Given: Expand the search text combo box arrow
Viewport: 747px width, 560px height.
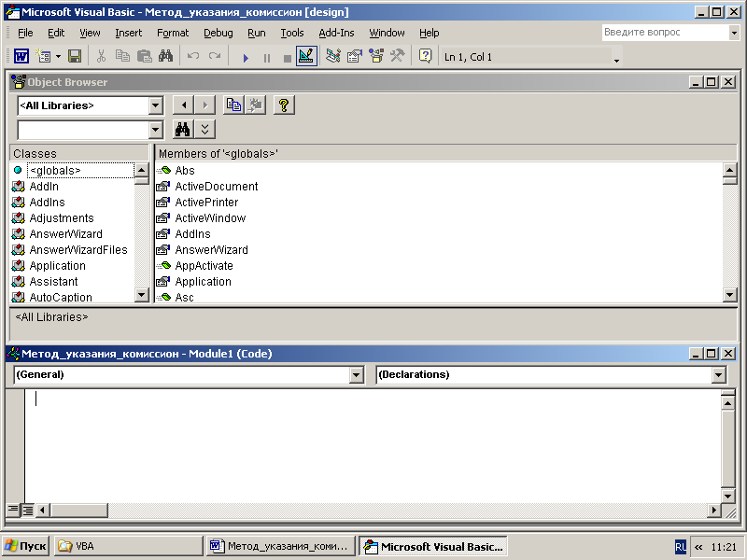Looking at the screenshot, I should [155, 130].
